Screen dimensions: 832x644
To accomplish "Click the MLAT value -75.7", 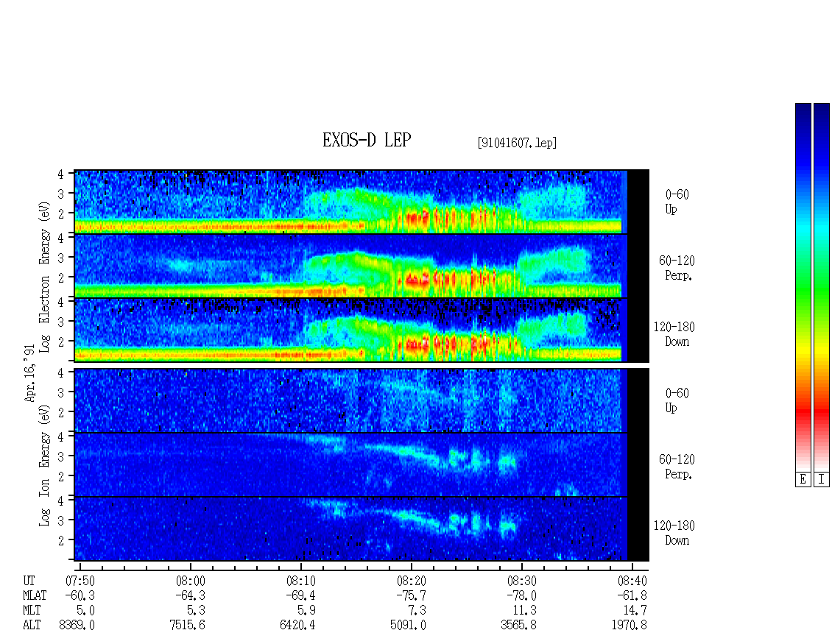I will click(412, 595).
